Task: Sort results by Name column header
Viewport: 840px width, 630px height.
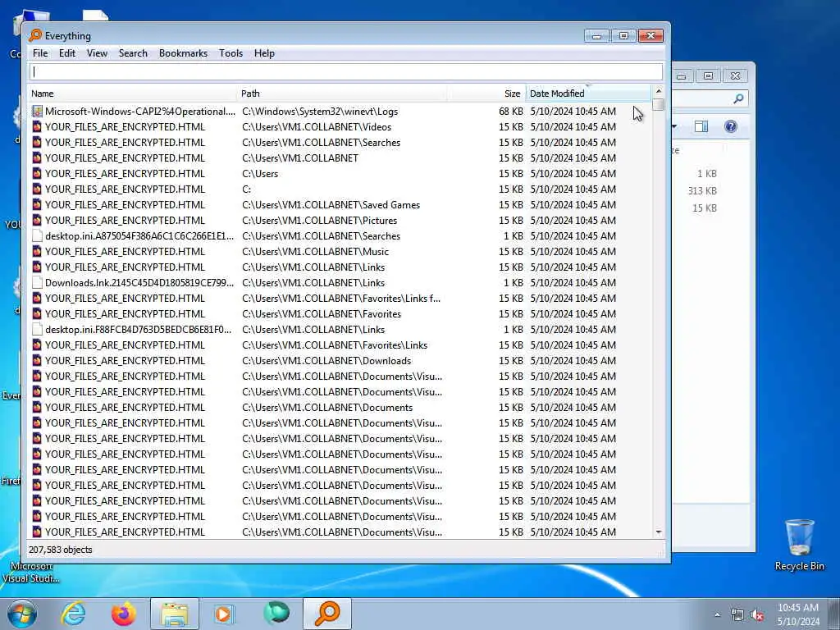Action: 132,94
